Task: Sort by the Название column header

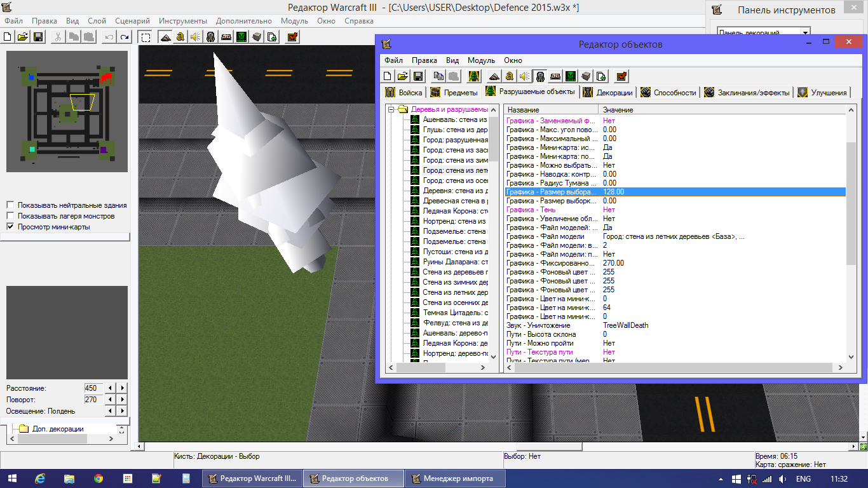Action: click(552, 110)
